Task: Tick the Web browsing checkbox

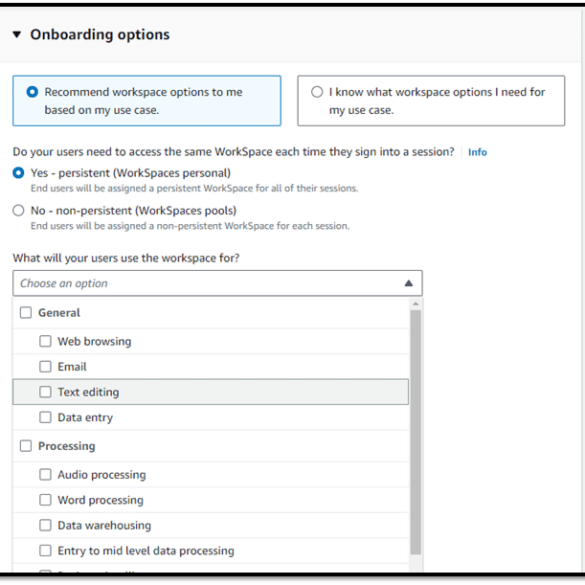Action: pyautogui.click(x=45, y=341)
